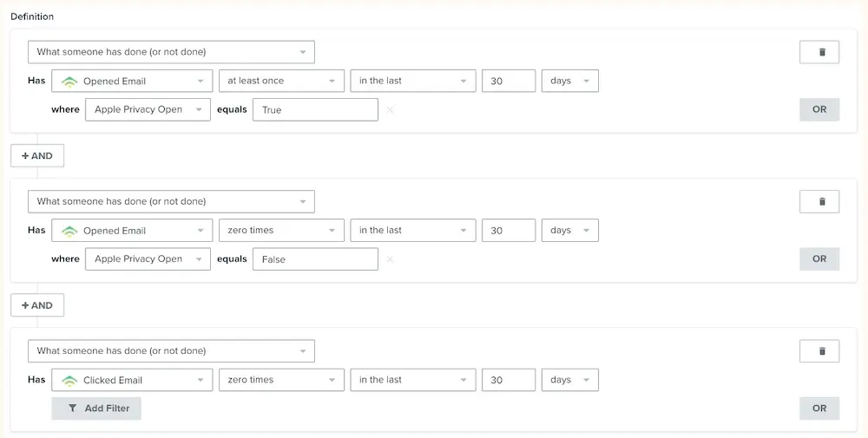Remove the Apple Privacy Open equals True filter
The width and height of the screenshot is (868, 438).
[x=390, y=110]
